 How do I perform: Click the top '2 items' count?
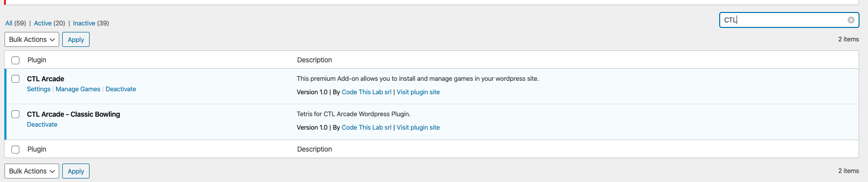(x=849, y=39)
